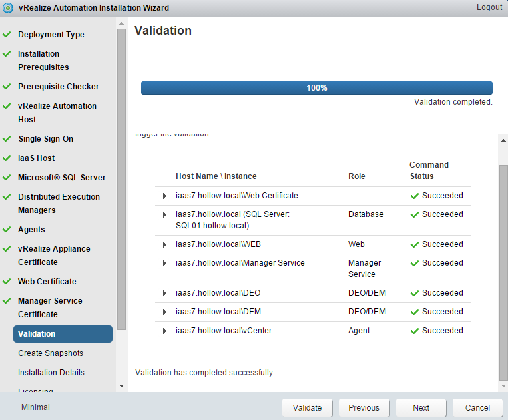Viewport: 508px width, 420px height.
Task: Click the green checkmark next to Single Sign-On
Action: tap(7, 139)
